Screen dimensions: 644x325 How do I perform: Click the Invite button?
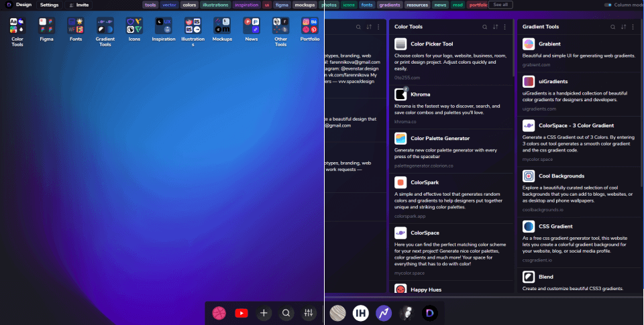tap(78, 5)
